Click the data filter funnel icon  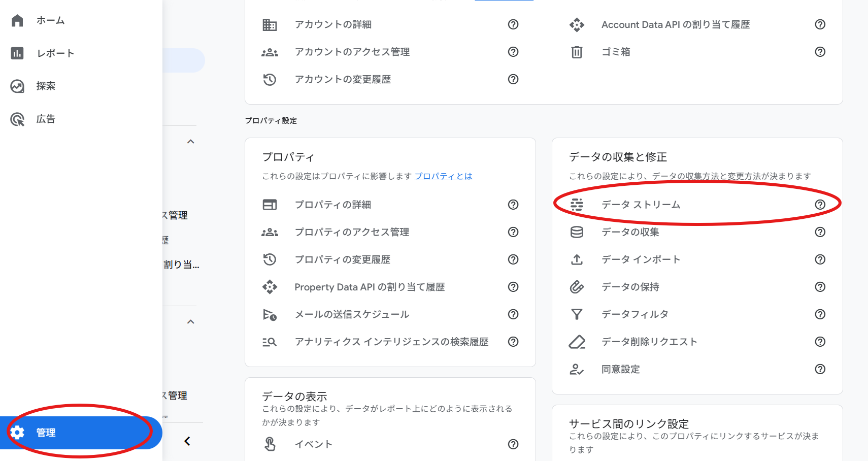[577, 314]
